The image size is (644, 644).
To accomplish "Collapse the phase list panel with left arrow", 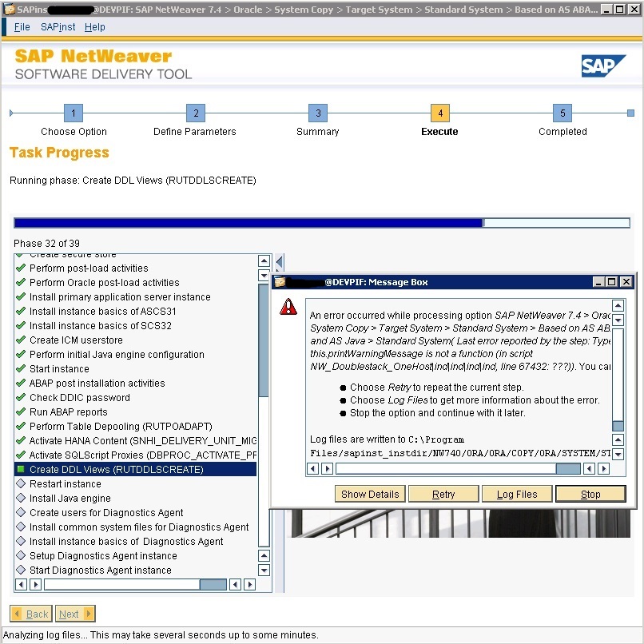I will [x=280, y=261].
